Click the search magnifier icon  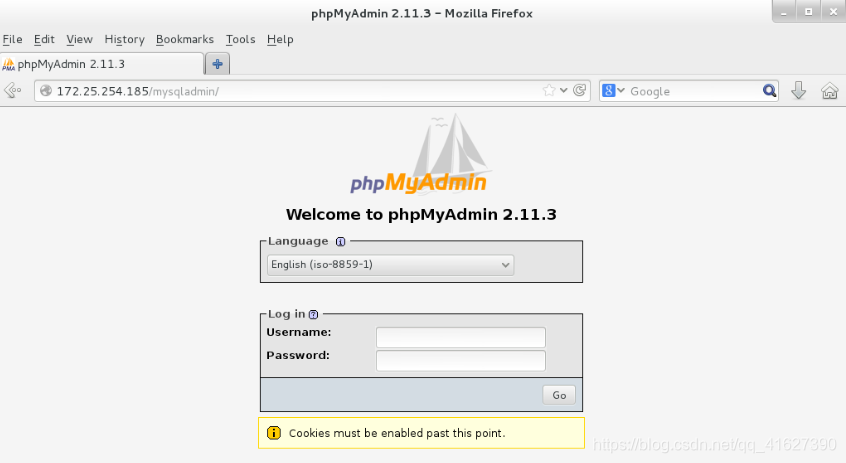pyautogui.click(x=769, y=91)
